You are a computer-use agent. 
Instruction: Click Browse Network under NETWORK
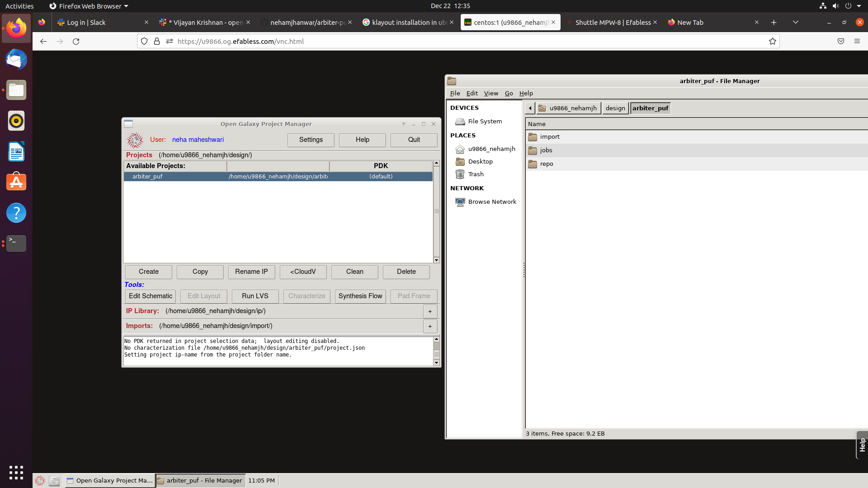tap(492, 202)
